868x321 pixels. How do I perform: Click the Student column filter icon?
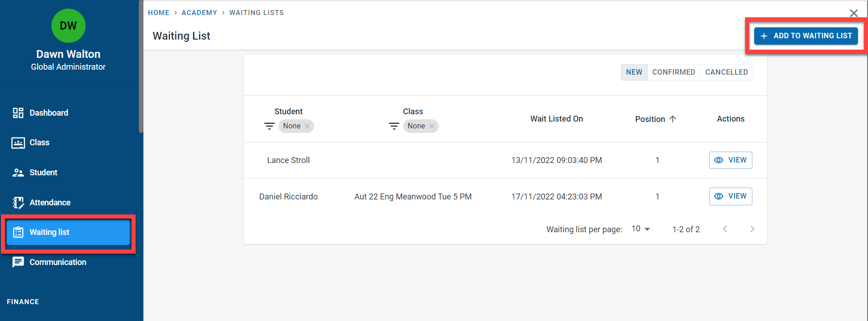[269, 126]
